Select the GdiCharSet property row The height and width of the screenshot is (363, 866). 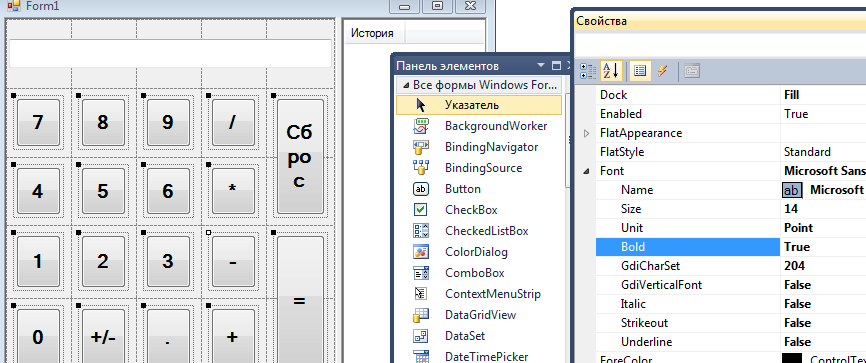[731, 266]
